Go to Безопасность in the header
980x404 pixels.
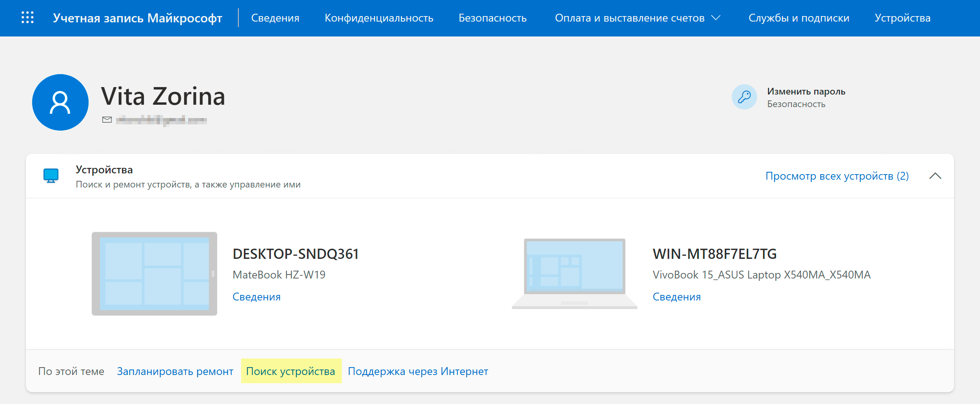click(493, 18)
